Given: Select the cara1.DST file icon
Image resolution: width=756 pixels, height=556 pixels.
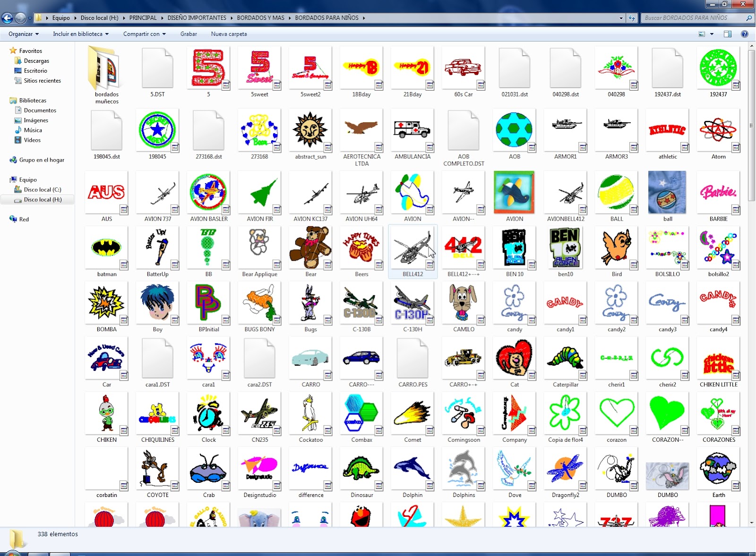Looking at the screenshot, I should coord(158,359).
